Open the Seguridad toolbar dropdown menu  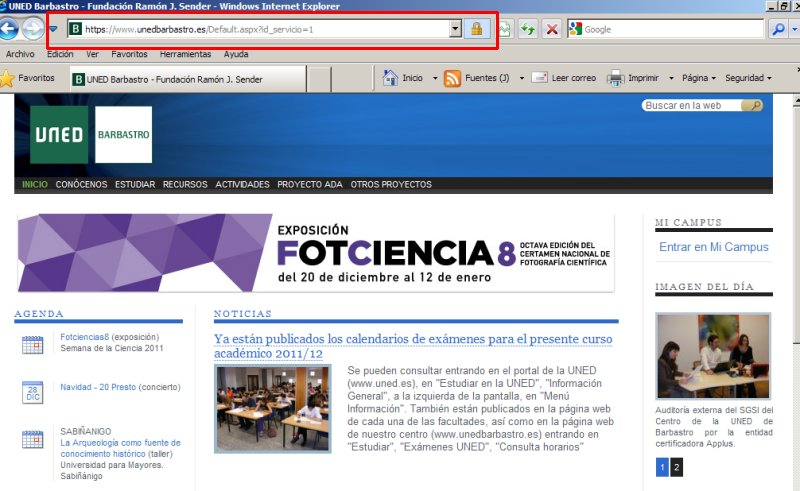click(748, 77)
